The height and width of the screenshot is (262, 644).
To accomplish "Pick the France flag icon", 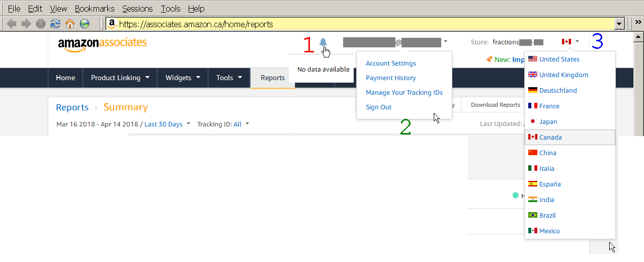I will pyautogui.click(x=533, y=106).
